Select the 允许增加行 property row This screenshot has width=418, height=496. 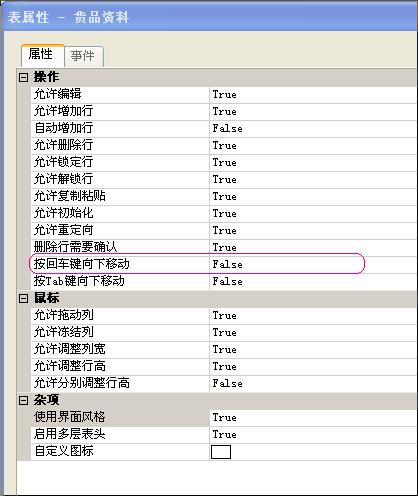223,112
